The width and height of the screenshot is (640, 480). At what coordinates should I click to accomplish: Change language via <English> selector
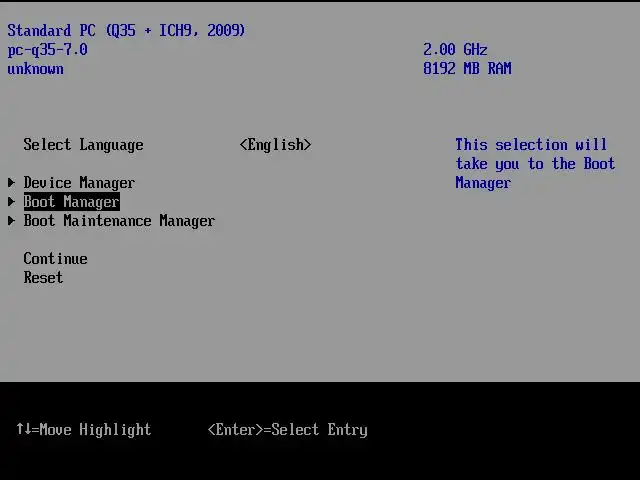276,145
